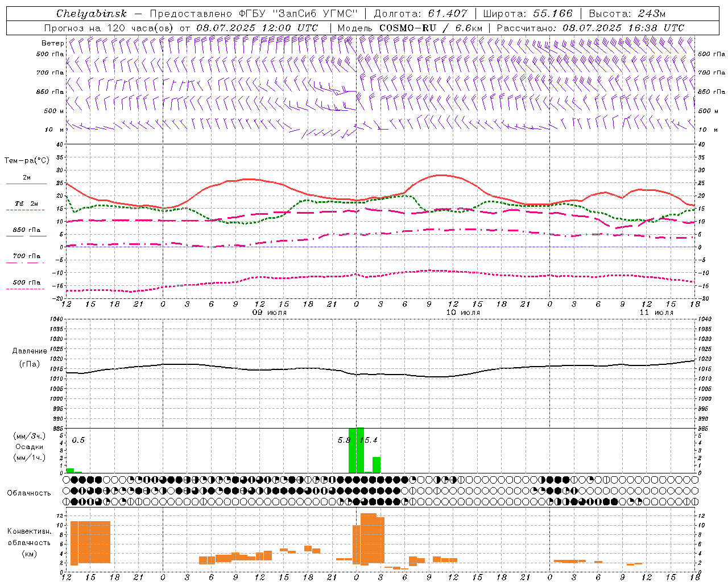Screen dimensions: 728x582
Task: Click the Chelyabinsk station title
Action: coord(91,14)
